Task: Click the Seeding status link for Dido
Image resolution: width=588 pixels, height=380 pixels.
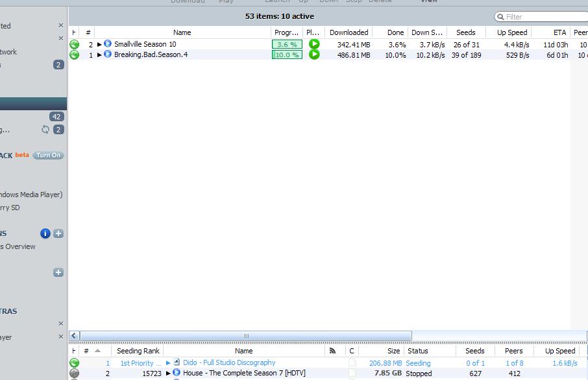Action: [x=418, y=363]
